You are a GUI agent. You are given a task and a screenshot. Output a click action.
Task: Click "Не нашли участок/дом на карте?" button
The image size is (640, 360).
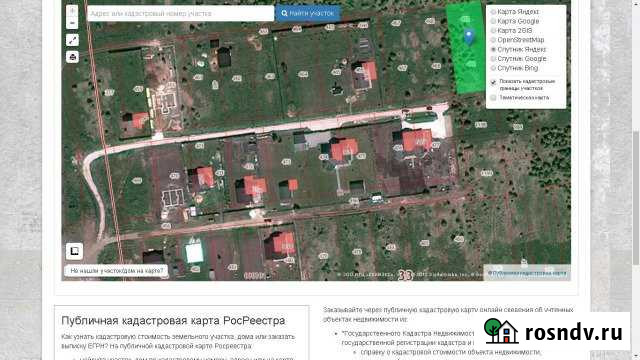(116, 271)
